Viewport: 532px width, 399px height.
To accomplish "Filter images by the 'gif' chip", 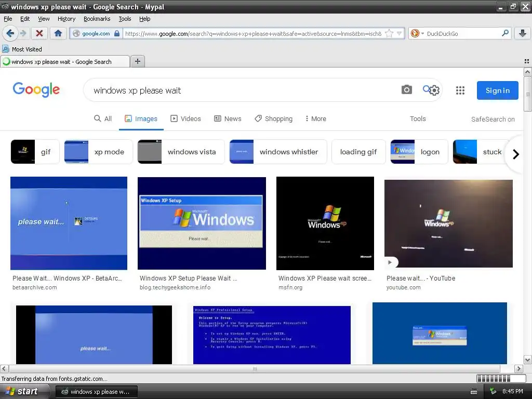I will tap(35, 152).
